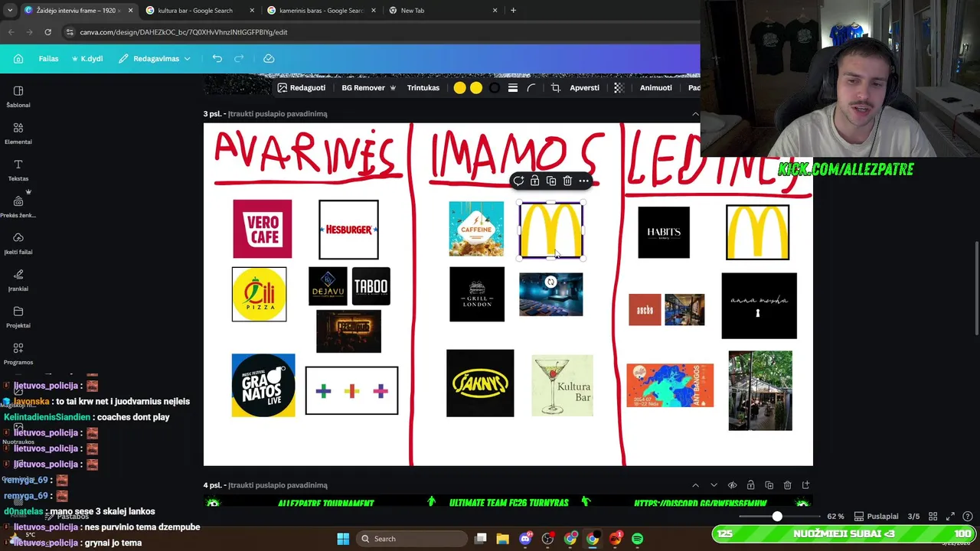
Task: Open the Programos apps panel
Action: click(18, 354)
